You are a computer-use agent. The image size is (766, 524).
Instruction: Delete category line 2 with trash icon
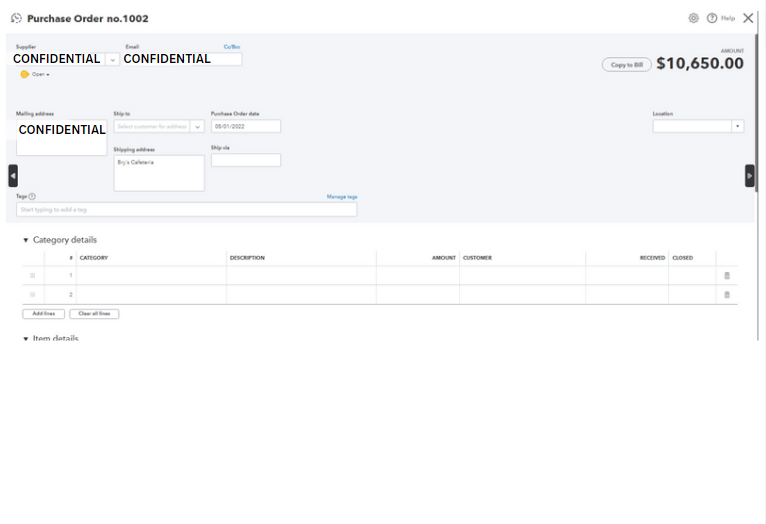727,294
